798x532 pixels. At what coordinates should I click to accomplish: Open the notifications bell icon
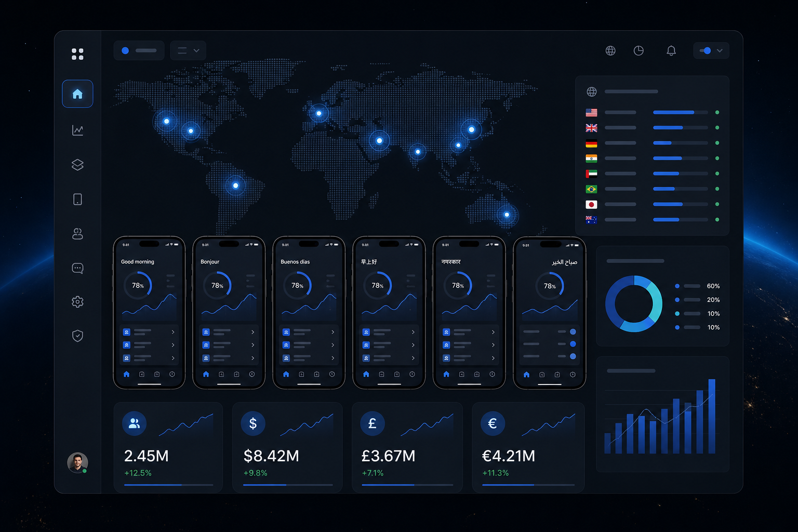tap(671, 50)
